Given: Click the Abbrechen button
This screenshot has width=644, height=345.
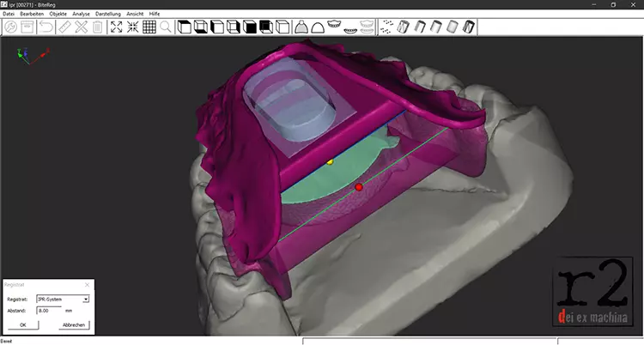Looking at the screenshot, I should [x=73, y=324].
